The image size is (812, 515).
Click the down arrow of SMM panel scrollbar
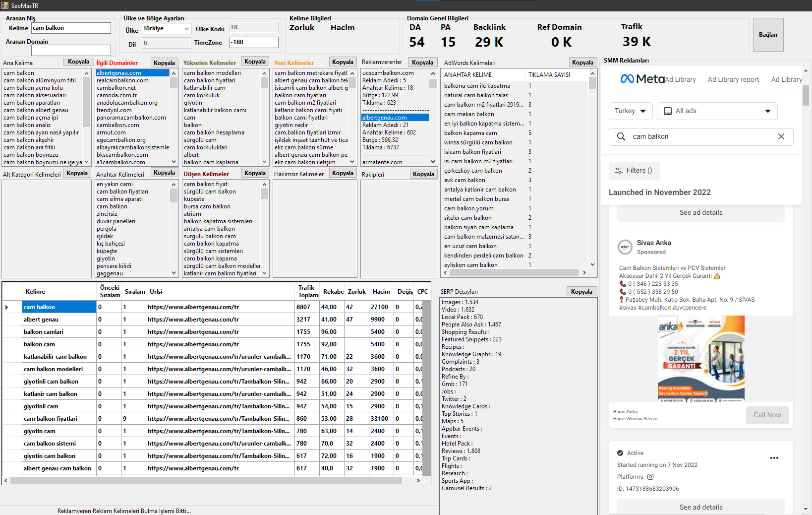pyautogui.click(x=806, y=509)
